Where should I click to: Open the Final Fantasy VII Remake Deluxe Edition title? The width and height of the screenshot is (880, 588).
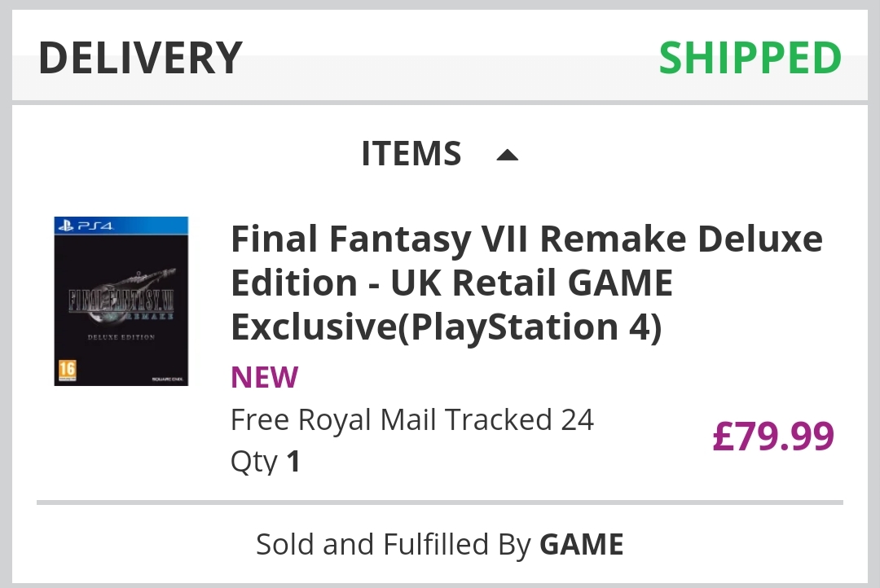(526, 240)
